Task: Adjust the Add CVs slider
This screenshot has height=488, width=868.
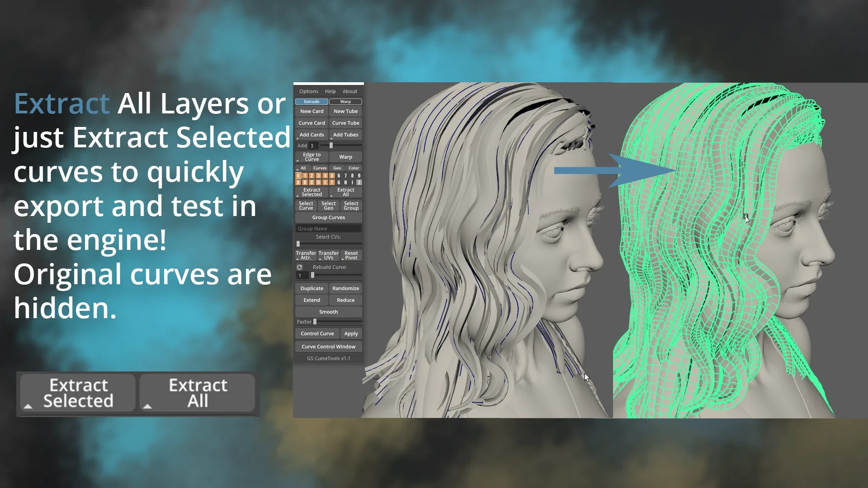Action: coord(333,146)
